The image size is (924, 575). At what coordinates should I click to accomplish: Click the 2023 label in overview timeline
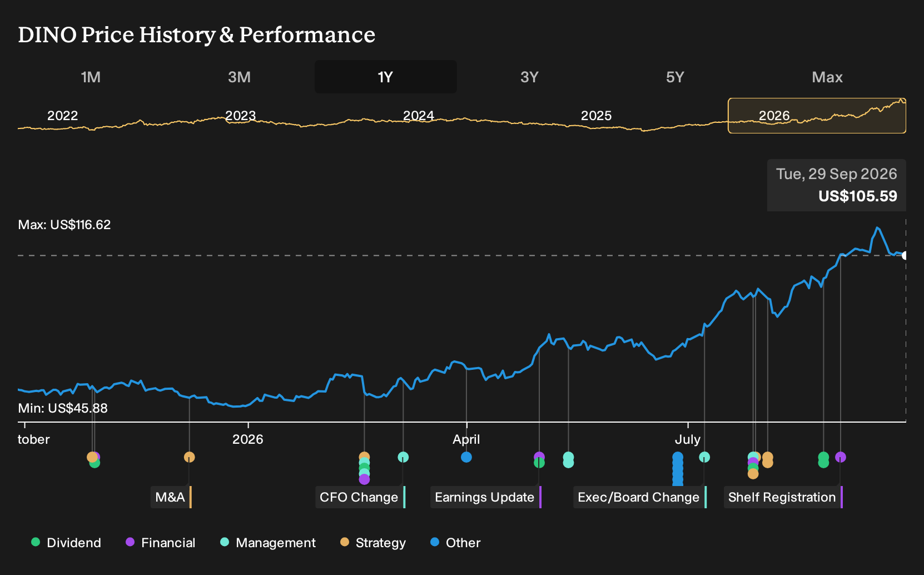(240, 116)
